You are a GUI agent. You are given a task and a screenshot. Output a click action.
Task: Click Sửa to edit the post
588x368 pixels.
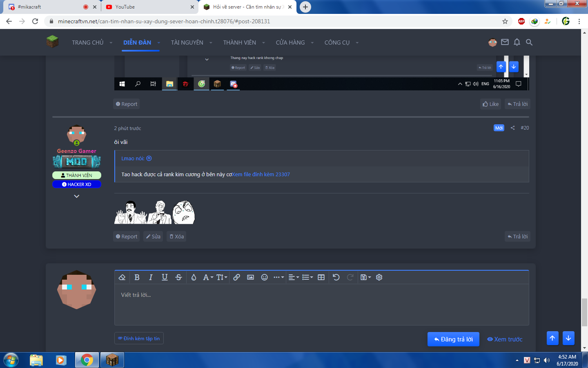[153, 236]
